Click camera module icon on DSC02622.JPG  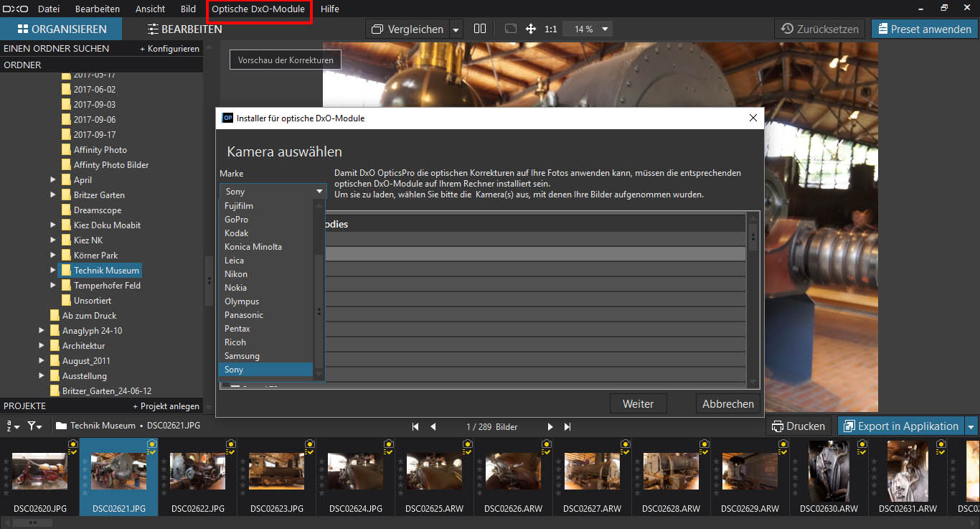(230, 444)
